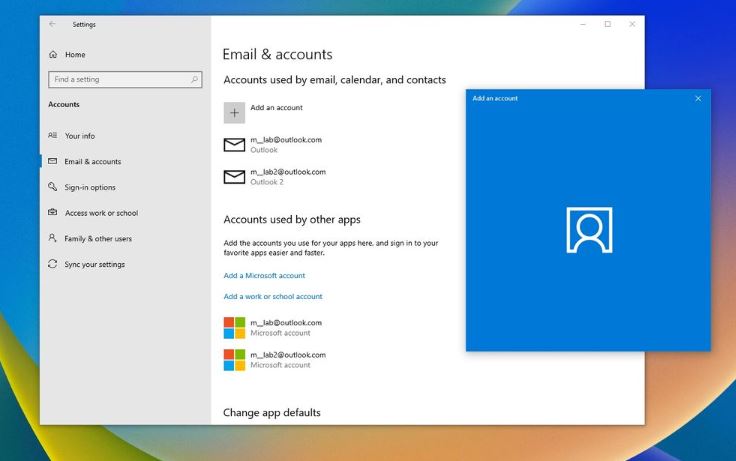The width and height of the screenshot is (736, 461).
Task: Click the plus icon to add an account
Action: 234,113
